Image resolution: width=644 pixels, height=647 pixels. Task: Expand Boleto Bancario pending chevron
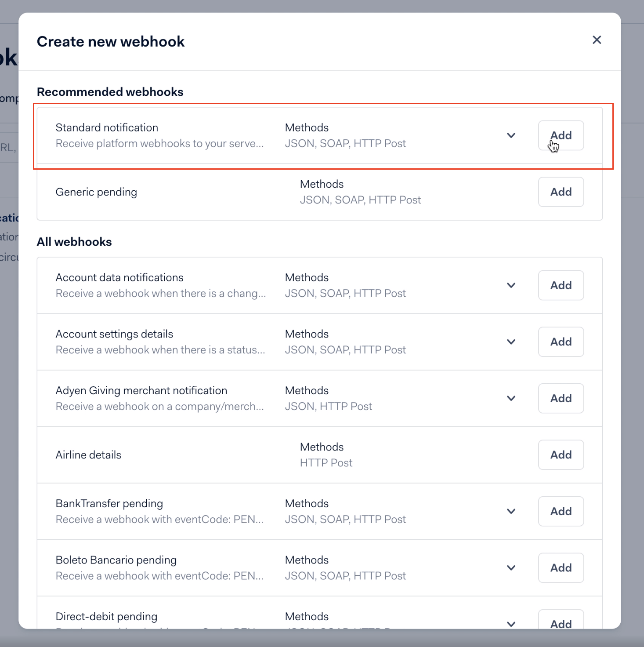tap(511, 568)
